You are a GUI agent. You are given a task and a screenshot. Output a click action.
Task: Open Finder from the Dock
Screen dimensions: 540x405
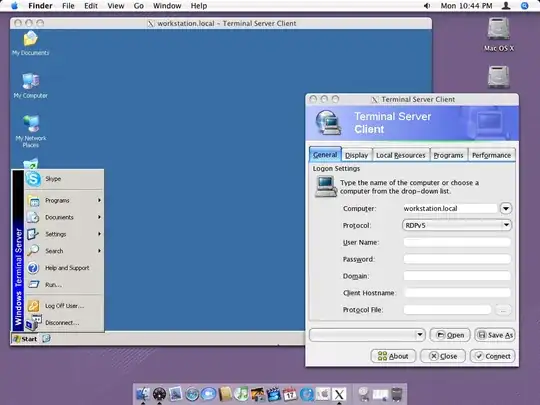142,394
